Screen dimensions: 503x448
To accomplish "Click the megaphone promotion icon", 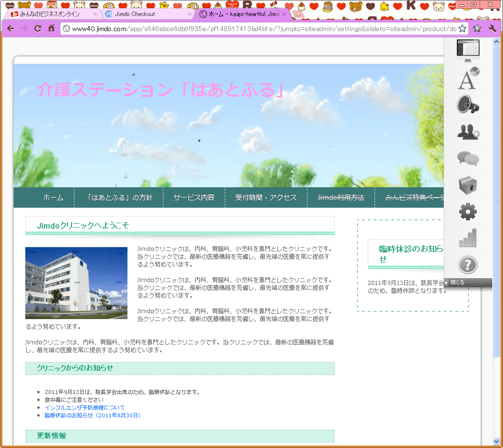I will click(x=467, y=105).
